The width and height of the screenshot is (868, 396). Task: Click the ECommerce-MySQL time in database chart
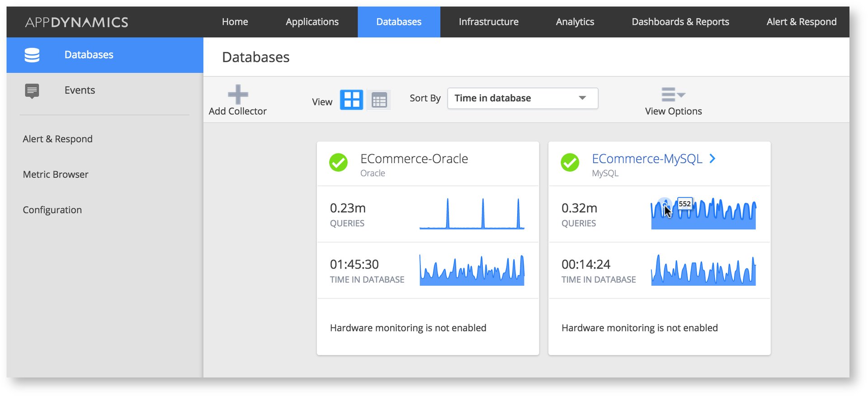point(703,270)
